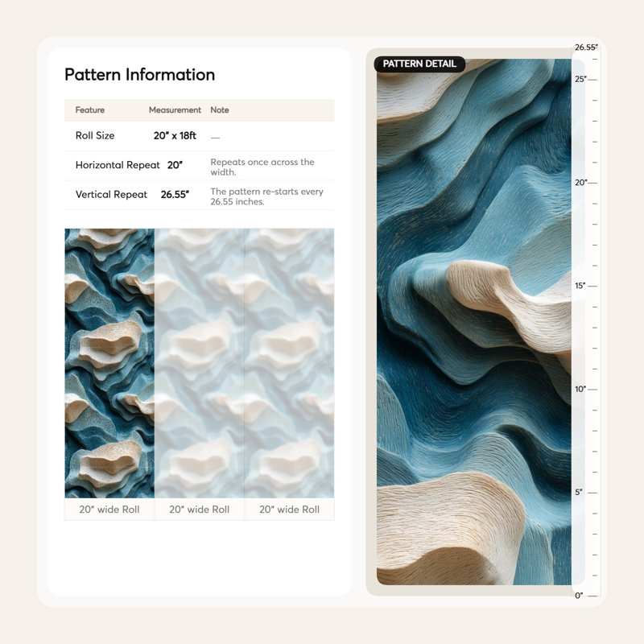Viewport: 644px width, 644px height.
Task: Click the full-color first roll preview
Action: pos(109,364)
